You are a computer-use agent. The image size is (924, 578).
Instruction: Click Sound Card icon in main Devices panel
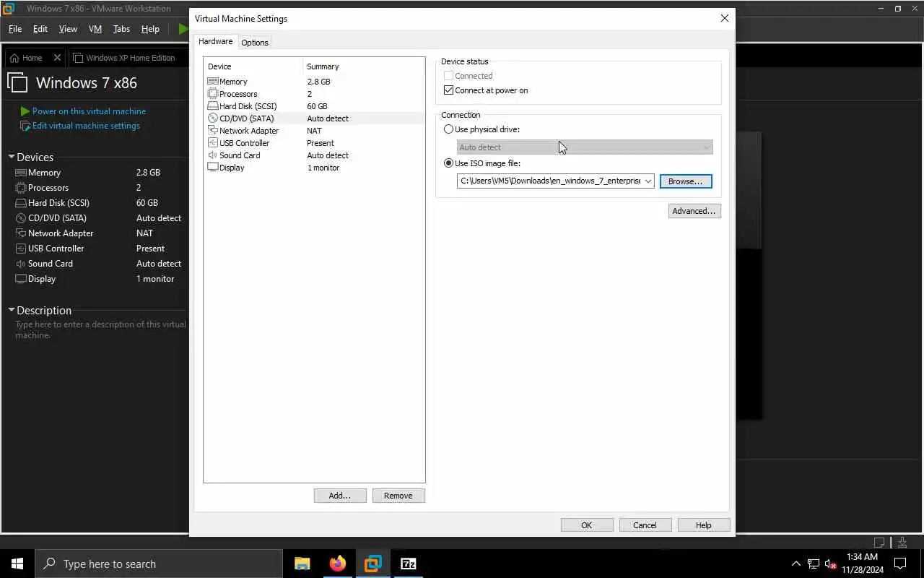pos(21,264)
